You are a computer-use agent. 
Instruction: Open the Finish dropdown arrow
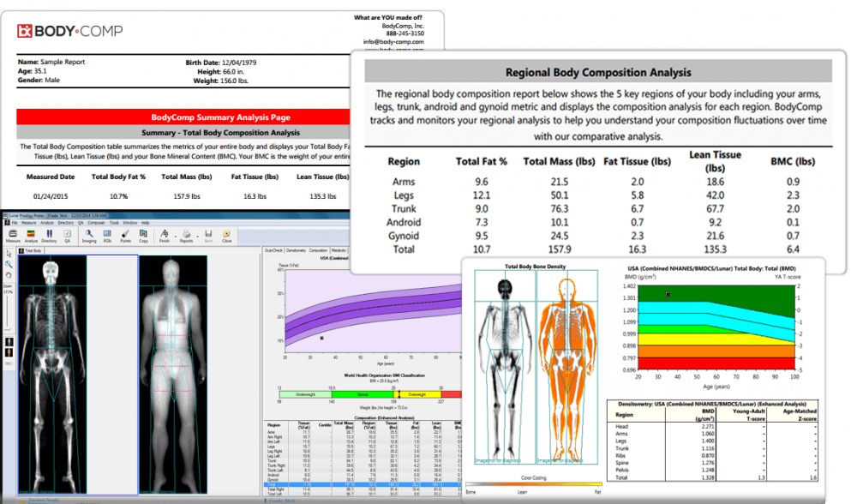click(x=175, y=237)
